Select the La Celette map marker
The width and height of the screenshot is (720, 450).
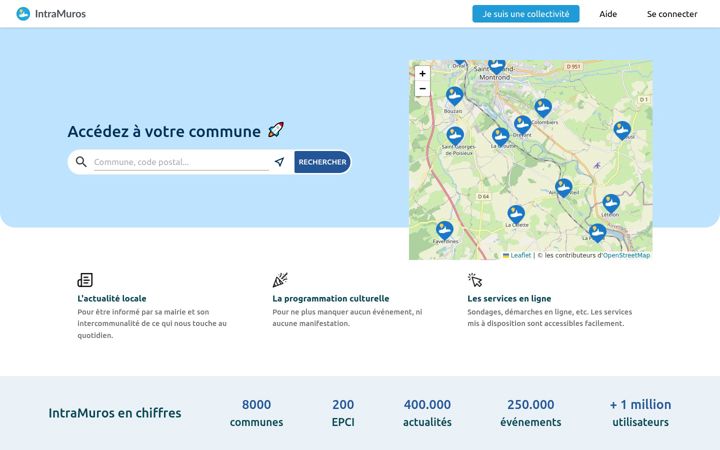tap(516, 215)
